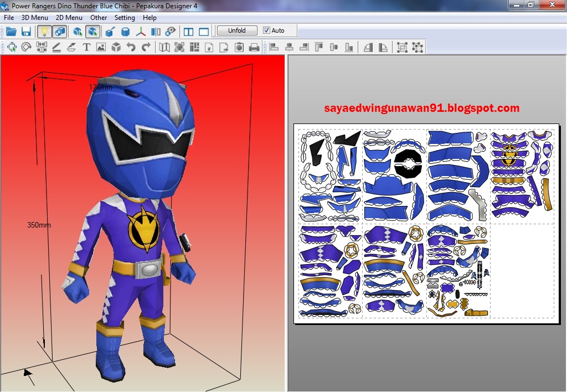Align selected parts to horizontal center
This screenshot has width=567, height=392.
(289, 47)
